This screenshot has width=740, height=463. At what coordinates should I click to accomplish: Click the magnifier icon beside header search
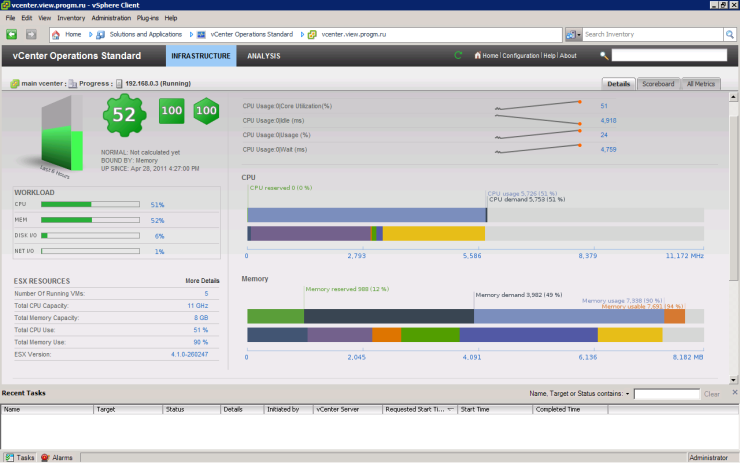coord(604,56)
